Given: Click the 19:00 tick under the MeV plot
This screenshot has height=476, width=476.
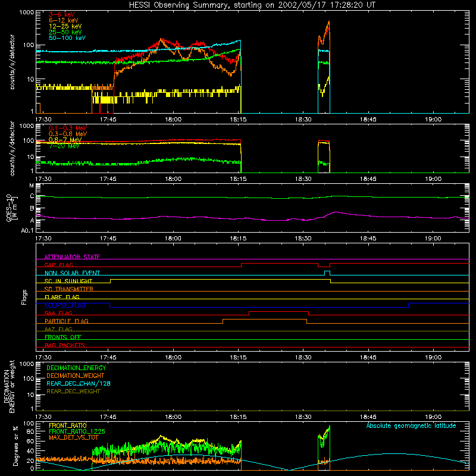Looking at the screenshot, I should pyautogui.click(x=433, y=179).
